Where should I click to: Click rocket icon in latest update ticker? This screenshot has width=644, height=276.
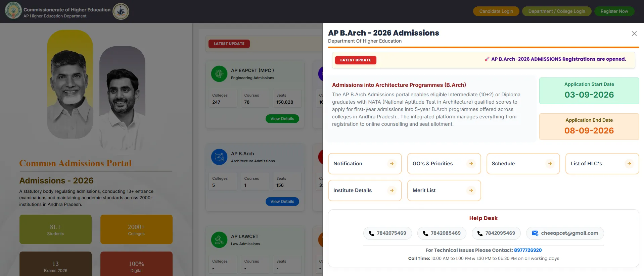click(487, 59)
